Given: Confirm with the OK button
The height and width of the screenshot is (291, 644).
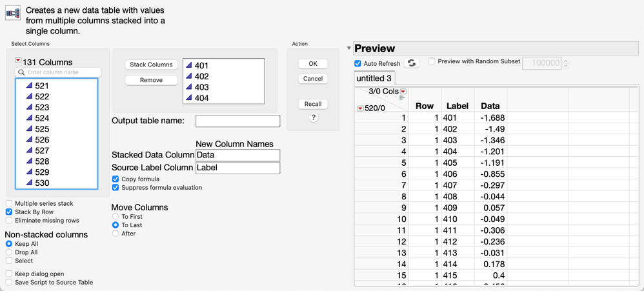Looking at the screenshot, I should (313, 64).
